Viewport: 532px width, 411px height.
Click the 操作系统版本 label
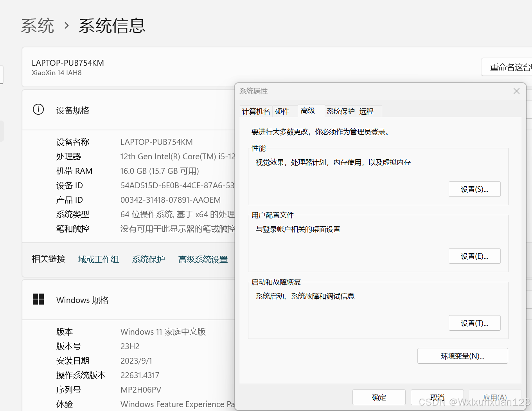[x=81, y=375]
